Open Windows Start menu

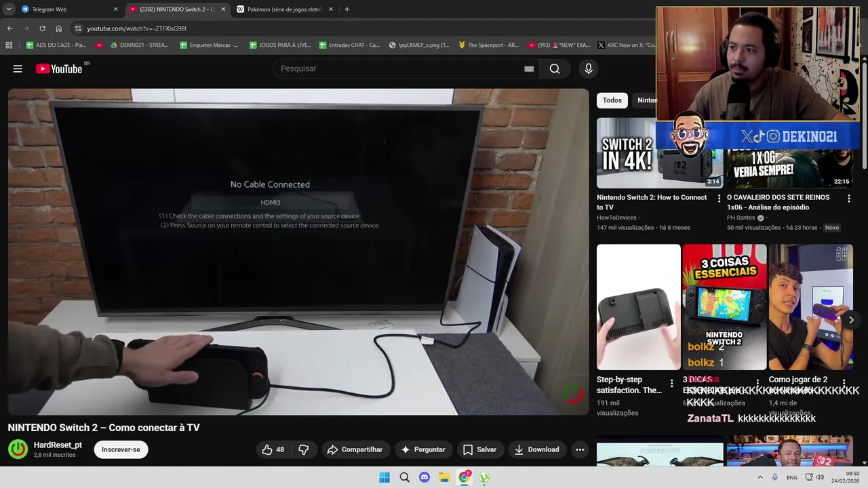384,477
